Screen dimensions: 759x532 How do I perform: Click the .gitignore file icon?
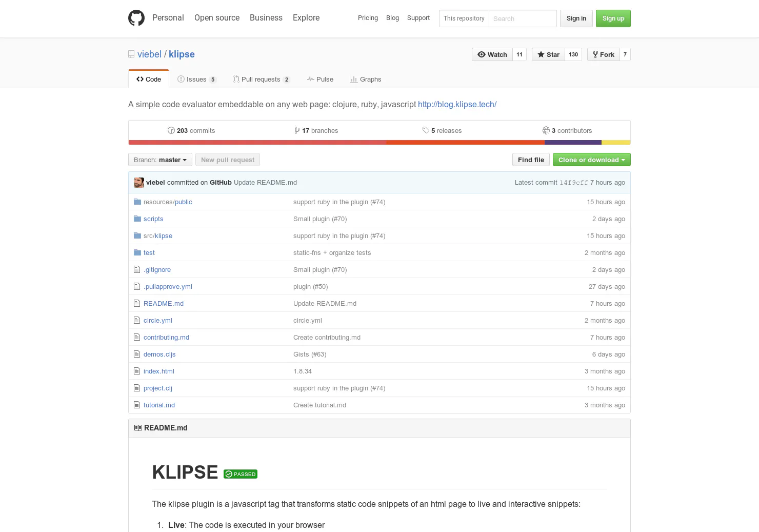click(137, 269)
